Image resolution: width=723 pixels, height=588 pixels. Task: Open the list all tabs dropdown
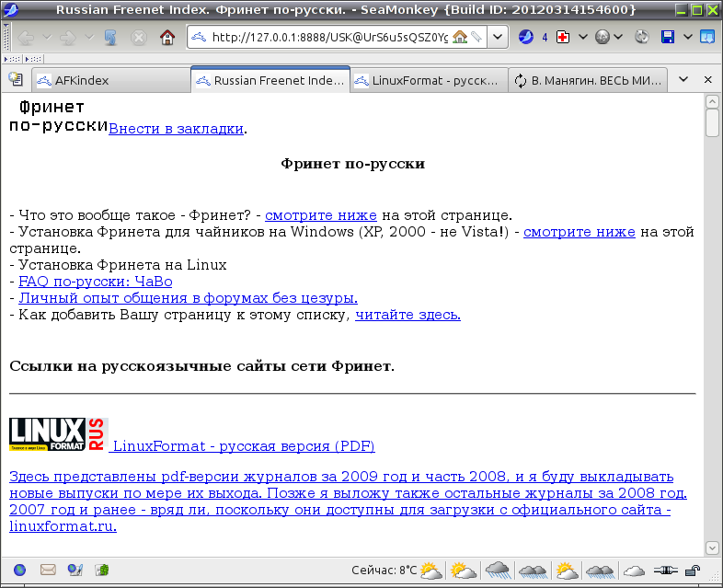pyautogui.click(x=683, y=79)
